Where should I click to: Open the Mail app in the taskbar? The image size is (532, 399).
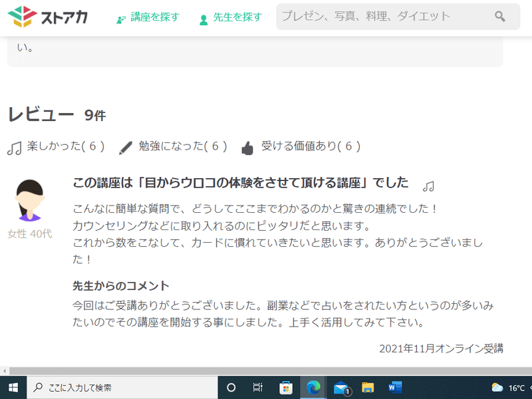coord(341,387)
